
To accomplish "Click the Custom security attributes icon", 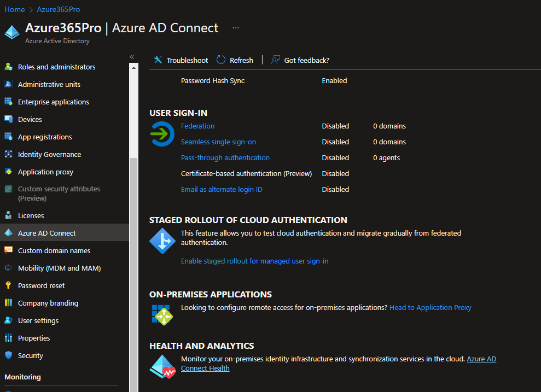I will pyautogui.click(x=9, y=189).
